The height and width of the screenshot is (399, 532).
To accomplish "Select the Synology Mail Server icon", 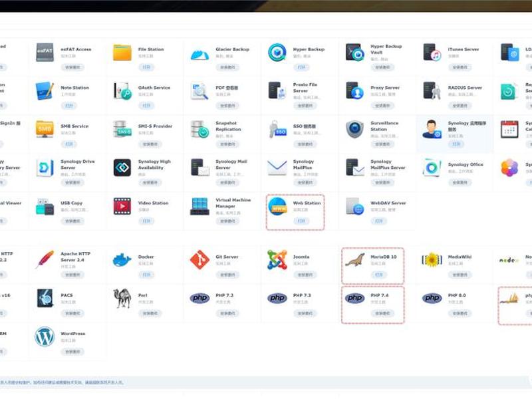I will pyautogui.click(x=200, y=168).
